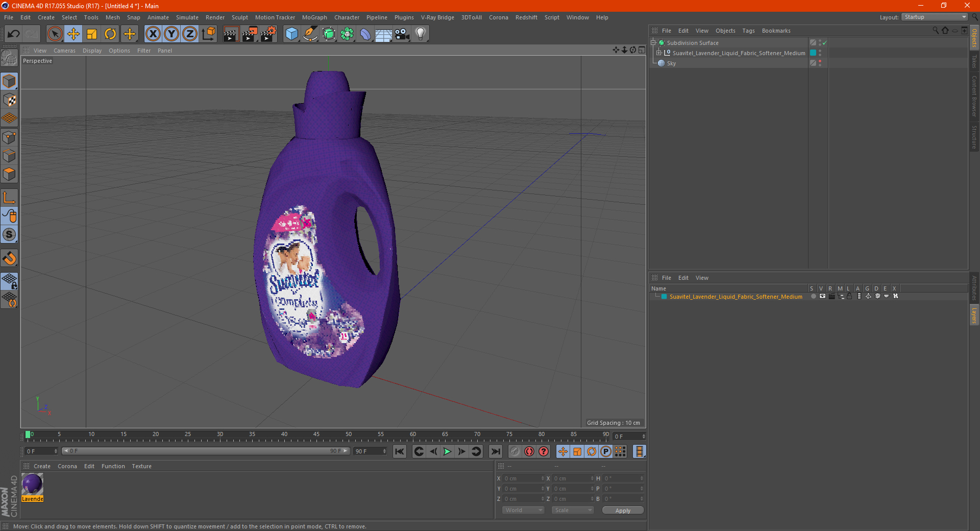Open the Layers side tab
The height and width of the screenshot is (531, 980).
(974, 315)
